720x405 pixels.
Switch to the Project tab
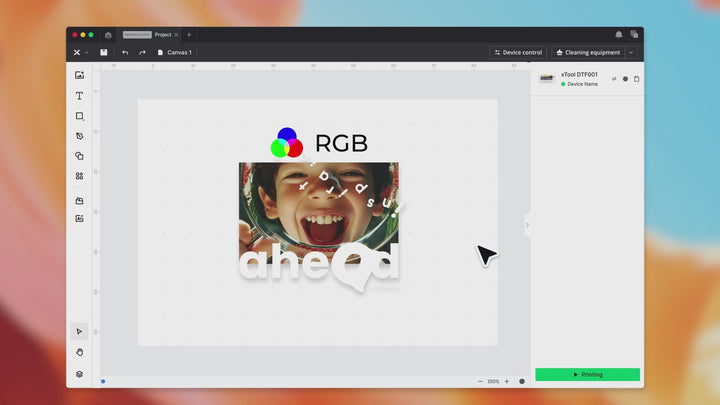(x=162, y=34)
